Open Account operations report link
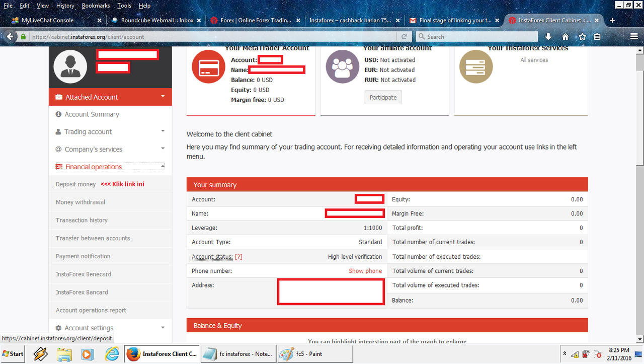This screenshot has width=644, height=364. pyautogui.click(x=91, y=310)
